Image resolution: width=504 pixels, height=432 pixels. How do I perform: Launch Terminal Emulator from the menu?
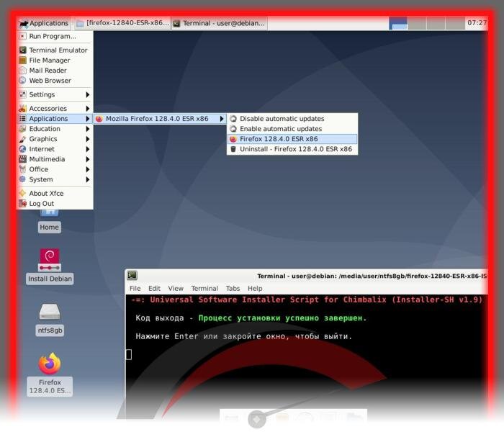(x=55, y=50)
